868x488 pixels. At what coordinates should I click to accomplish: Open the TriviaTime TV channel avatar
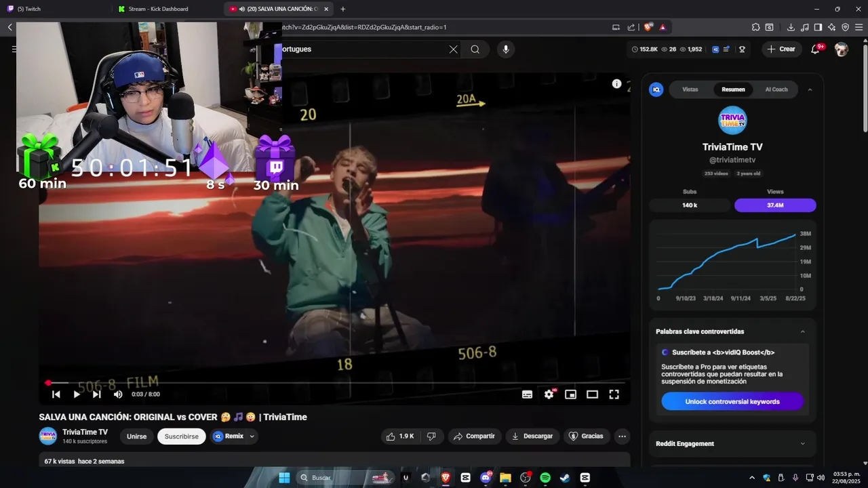pyautogui.click(x=48, y=436)
